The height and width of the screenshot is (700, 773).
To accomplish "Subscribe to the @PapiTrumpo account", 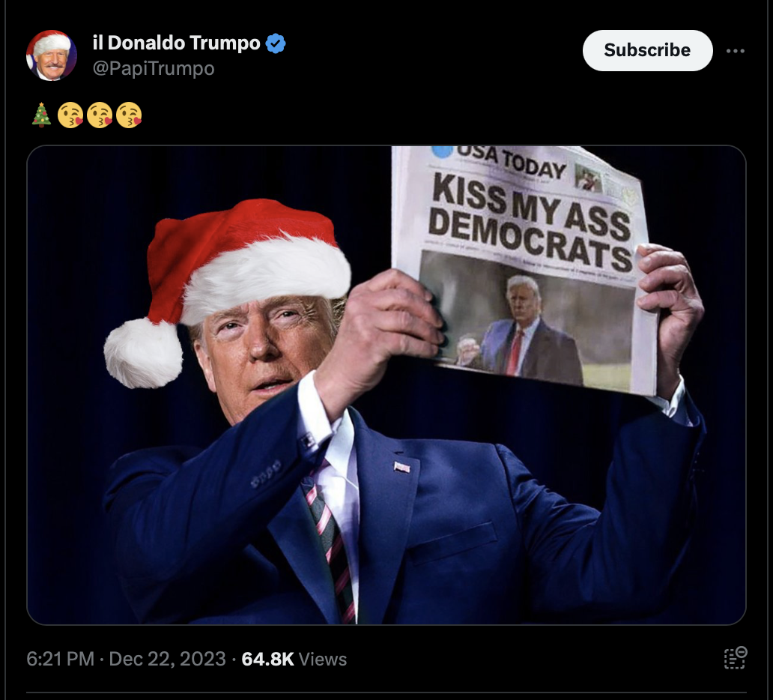I will (647, 50).
